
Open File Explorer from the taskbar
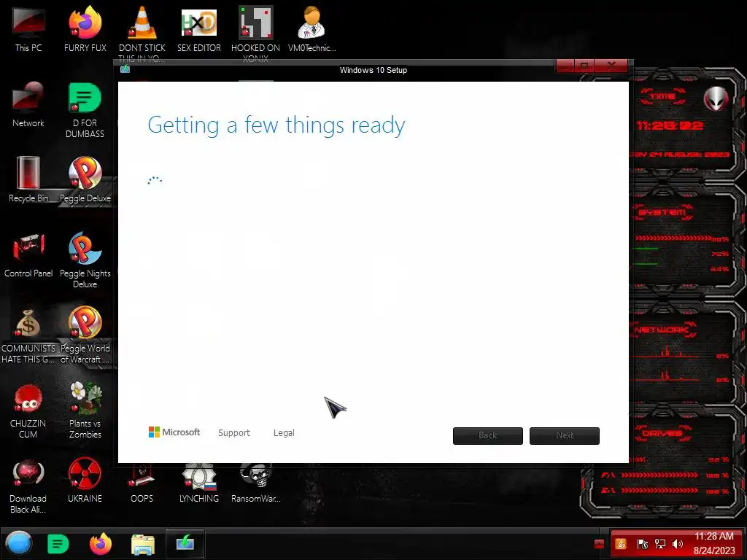pyautogui.click(x=142, y=544)
